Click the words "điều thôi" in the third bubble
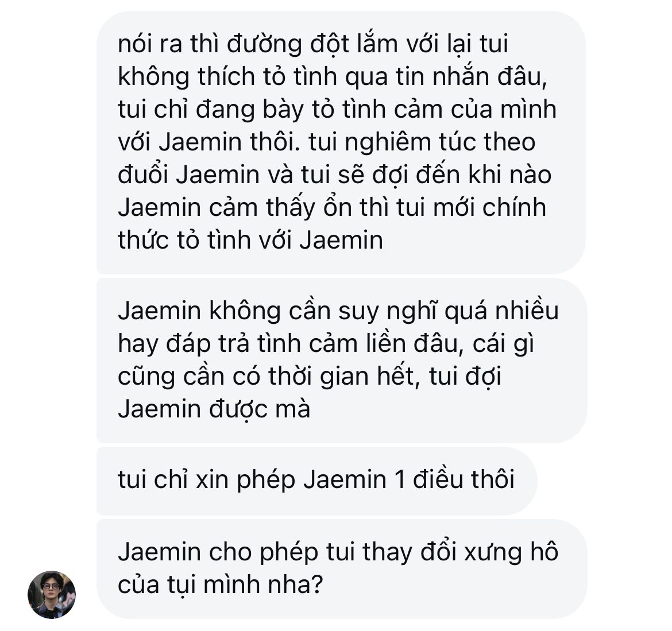672x631 pixels. pos(464,480)
